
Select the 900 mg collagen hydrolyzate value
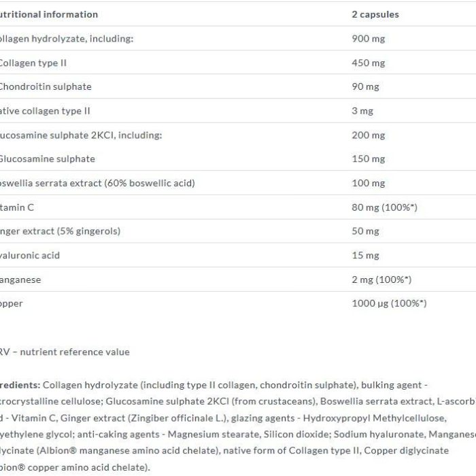coord(369,39)
